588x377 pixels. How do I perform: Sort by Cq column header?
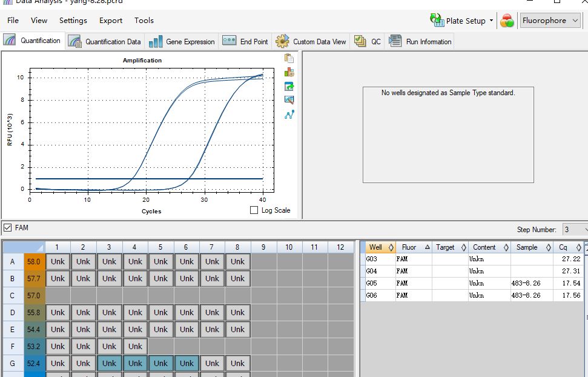(x=568, y=247)
